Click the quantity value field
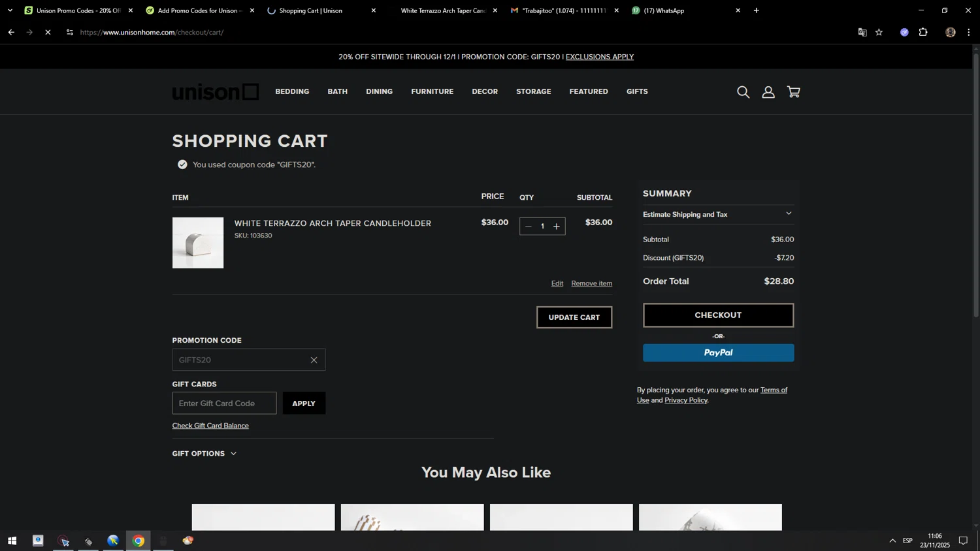 [x=542, y=227]
